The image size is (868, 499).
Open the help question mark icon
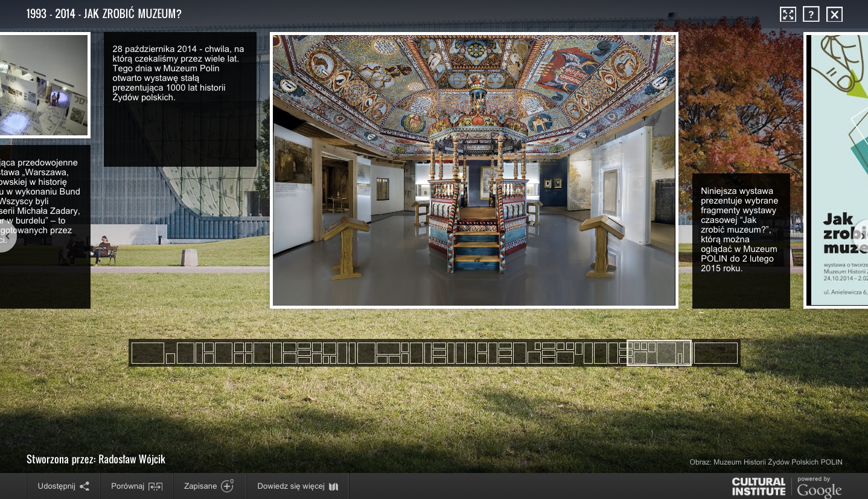pos(811,14)
